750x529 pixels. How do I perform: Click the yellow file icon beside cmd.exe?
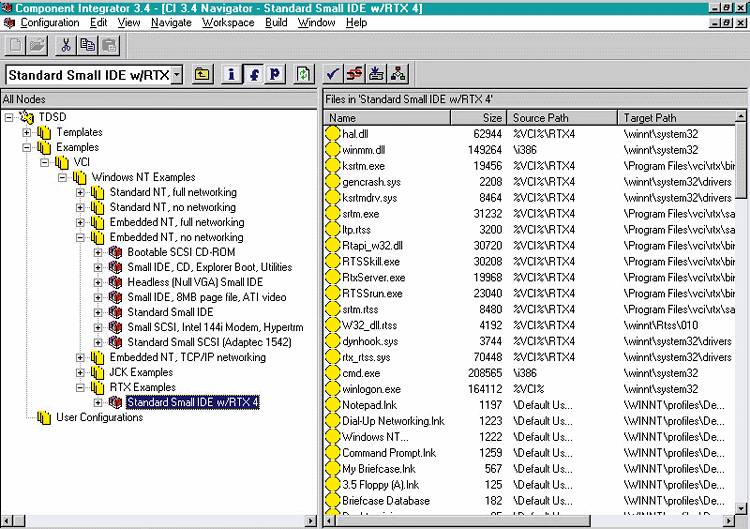click(332, 373)
